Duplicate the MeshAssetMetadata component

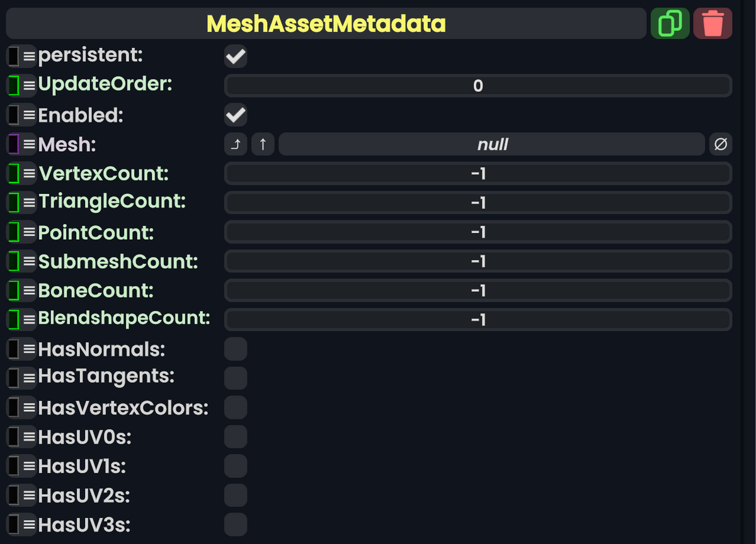tap(670, 23)
